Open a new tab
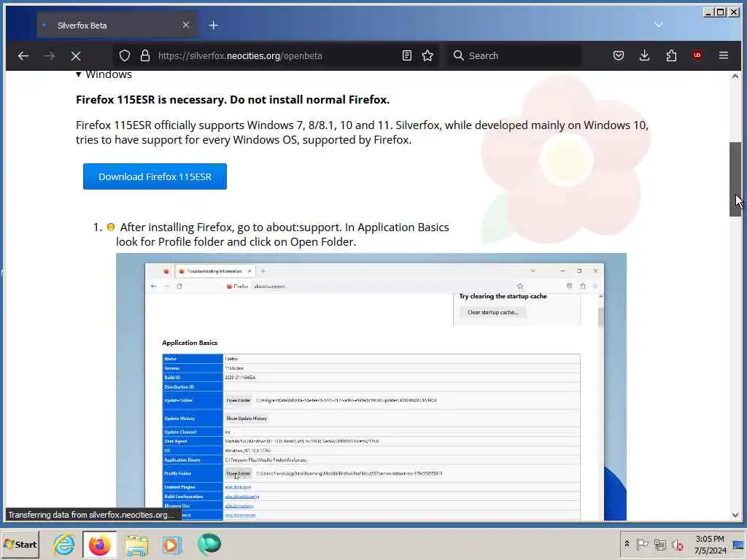This screenshot has height=560, width=747. tap(214, 26)
